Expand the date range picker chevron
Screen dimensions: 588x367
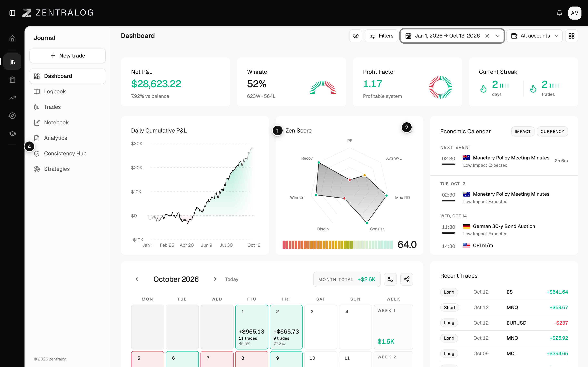pos(498,36)
